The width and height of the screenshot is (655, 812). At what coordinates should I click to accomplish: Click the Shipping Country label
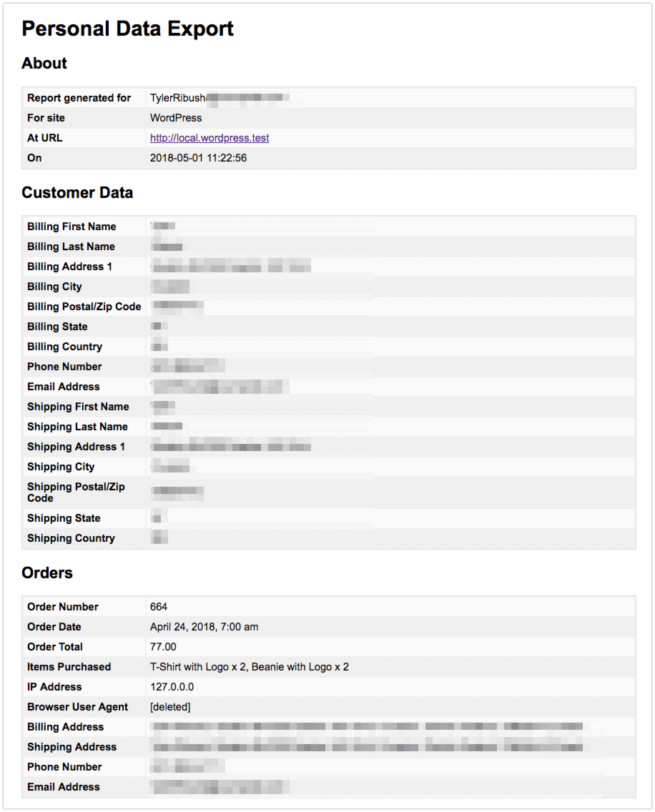click(71, 538)
